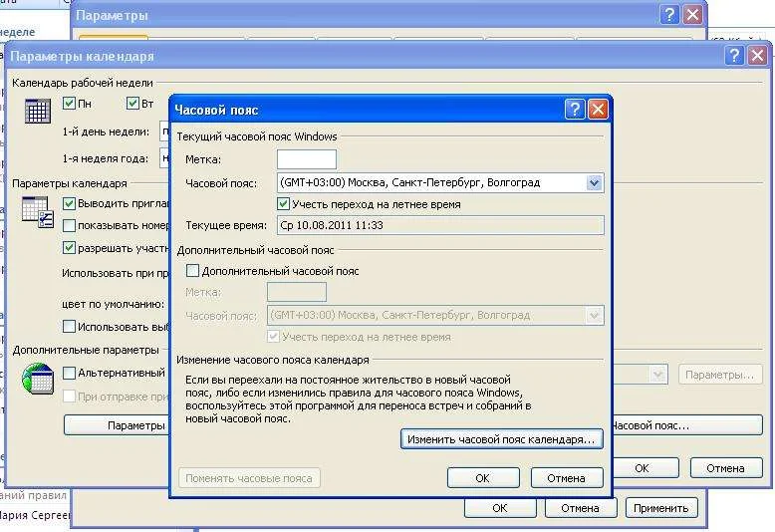Click Часовой пояс... button in Параметры календаря
Image resolution: width=775 pixels, height=532 pixels.
(687, 425)
